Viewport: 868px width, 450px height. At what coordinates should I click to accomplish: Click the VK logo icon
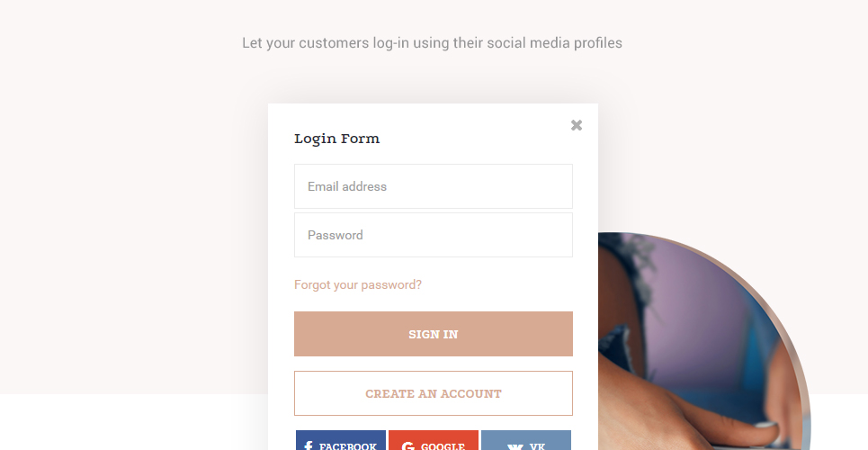[515, 446]
